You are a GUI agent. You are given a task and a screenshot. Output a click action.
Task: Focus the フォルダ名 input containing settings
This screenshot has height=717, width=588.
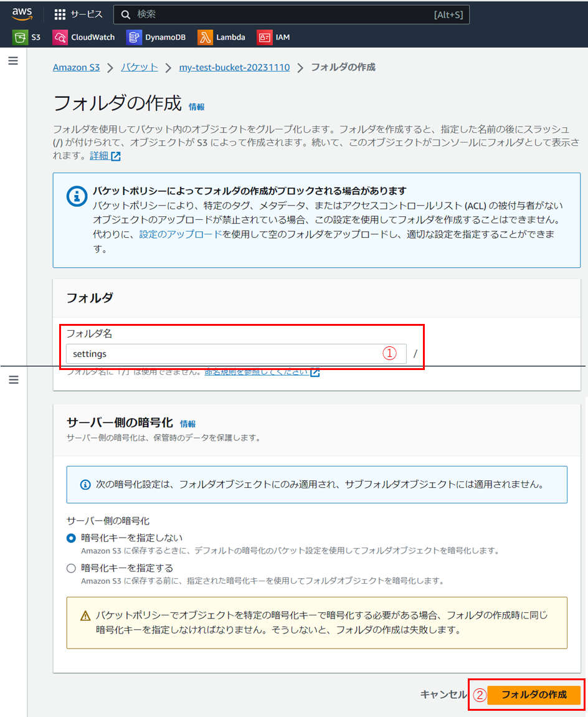[236, 354]
